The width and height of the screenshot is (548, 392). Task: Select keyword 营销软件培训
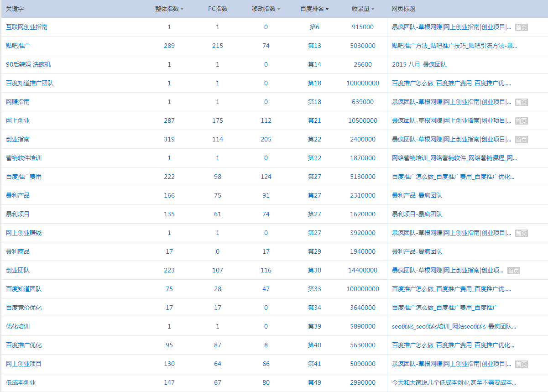pyautogui.click(x=24, y=158)
